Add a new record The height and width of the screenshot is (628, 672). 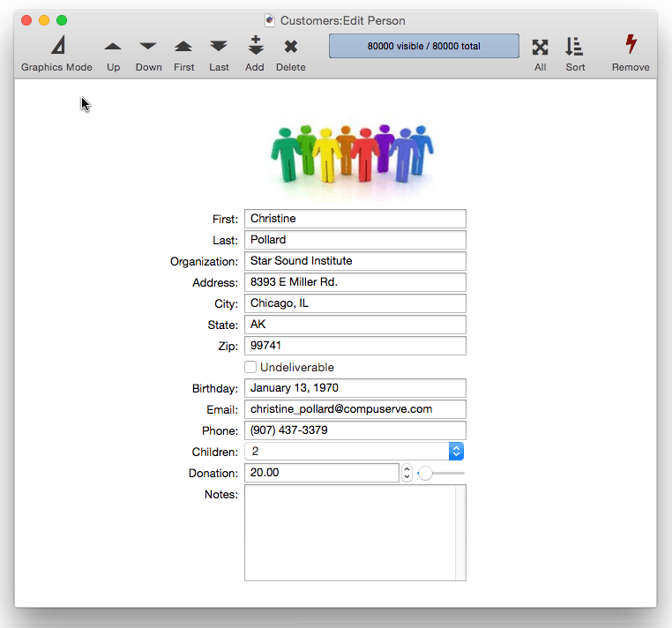[x=255, y=54]
